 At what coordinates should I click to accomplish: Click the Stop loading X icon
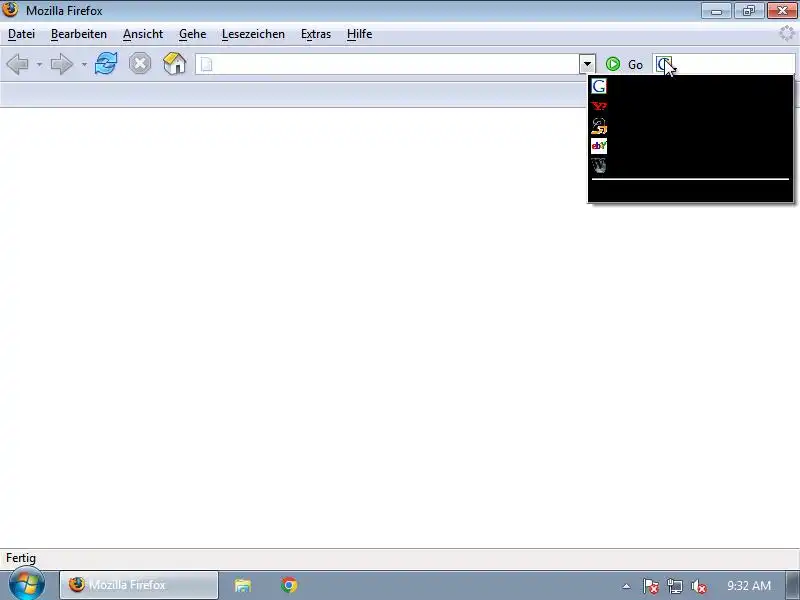point(140,64)
